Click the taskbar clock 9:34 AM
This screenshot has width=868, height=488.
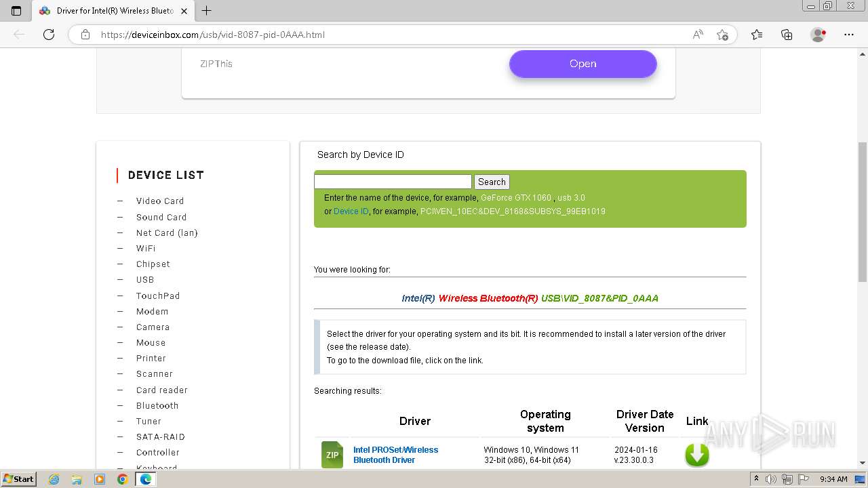[x=833, y=479]
